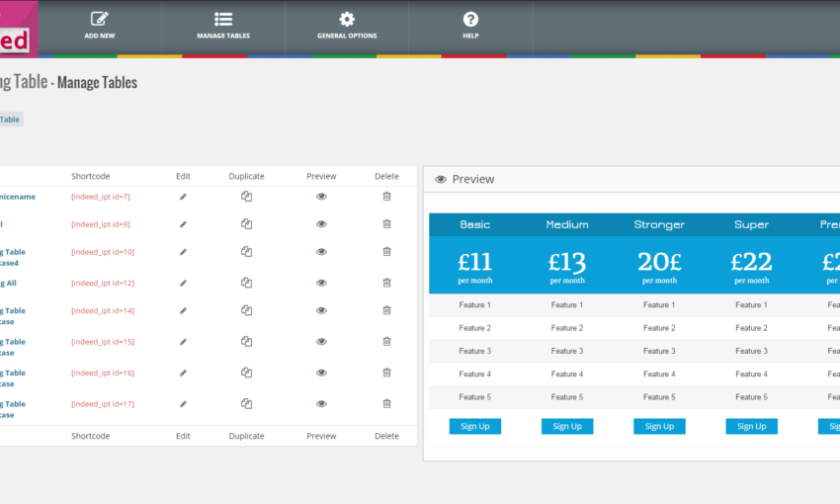Open General Options settings

[347, 26]
